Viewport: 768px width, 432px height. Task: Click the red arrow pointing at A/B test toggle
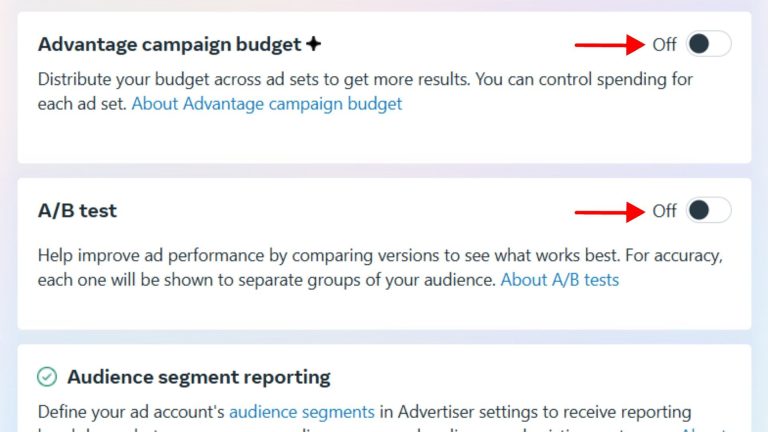point(608,211)
